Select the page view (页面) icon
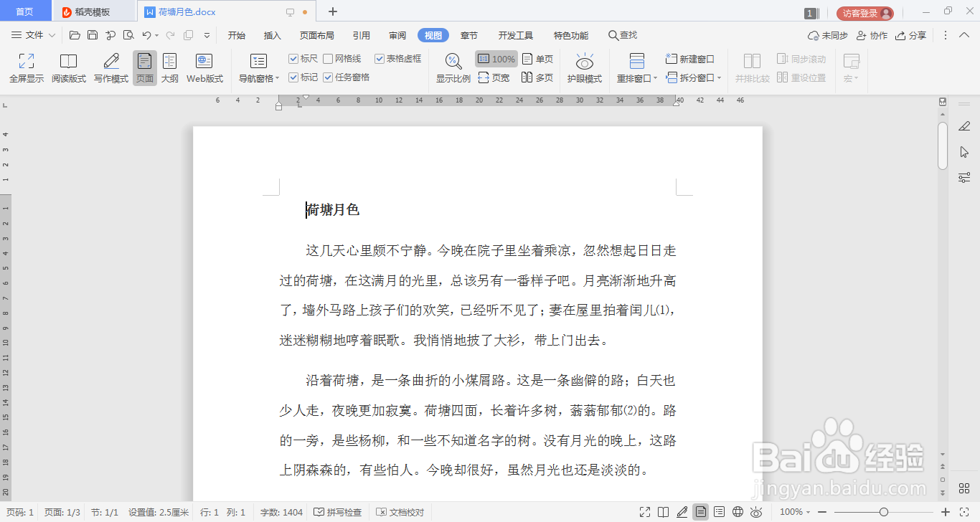The height and width of the screenshot is (522, 980). 145,68
